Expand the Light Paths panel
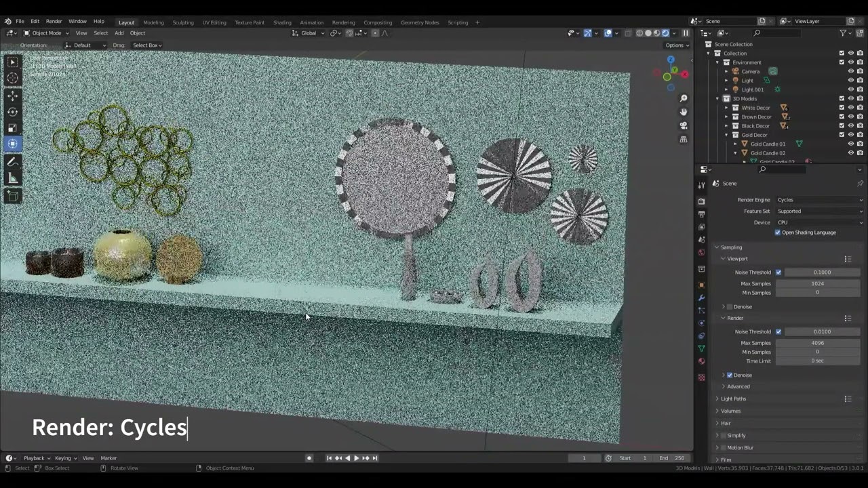The height and width of the screenshot is (488, 868). pos(733,399)
